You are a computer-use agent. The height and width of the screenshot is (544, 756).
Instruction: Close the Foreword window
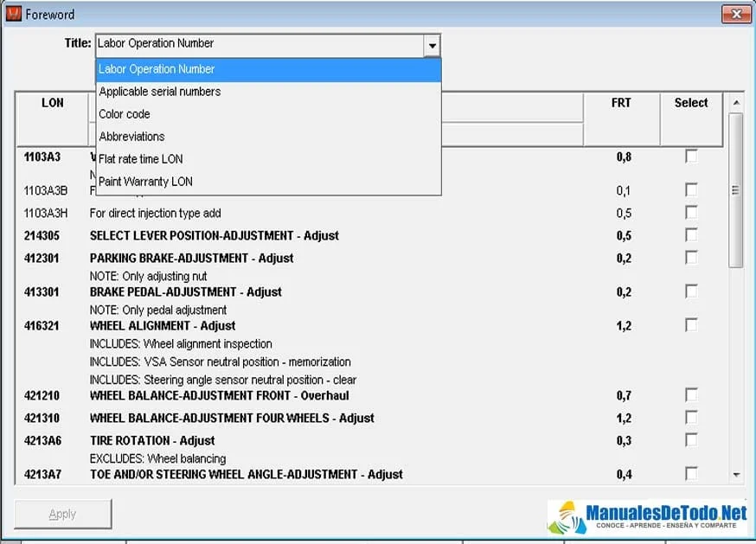pyautogui.click(x=736, y=14)
